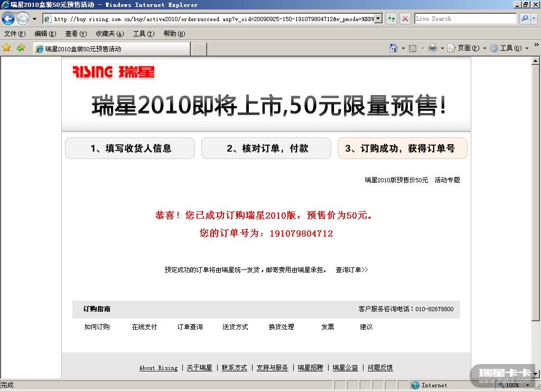Click step 3、订购成功，获得订单号
Viewport: 541px width, 392px height.
tap(402, 148)
